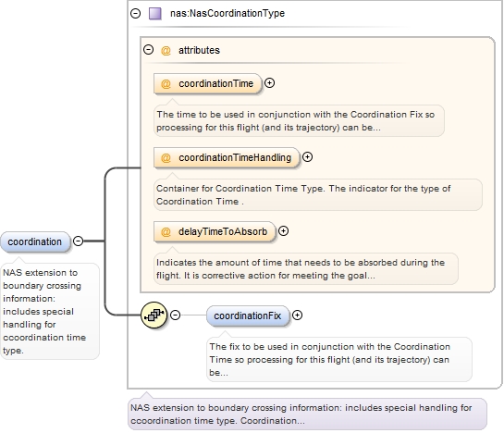
Task: Click the purple NAS extension annotation box
Action: [x=307, y=414]
